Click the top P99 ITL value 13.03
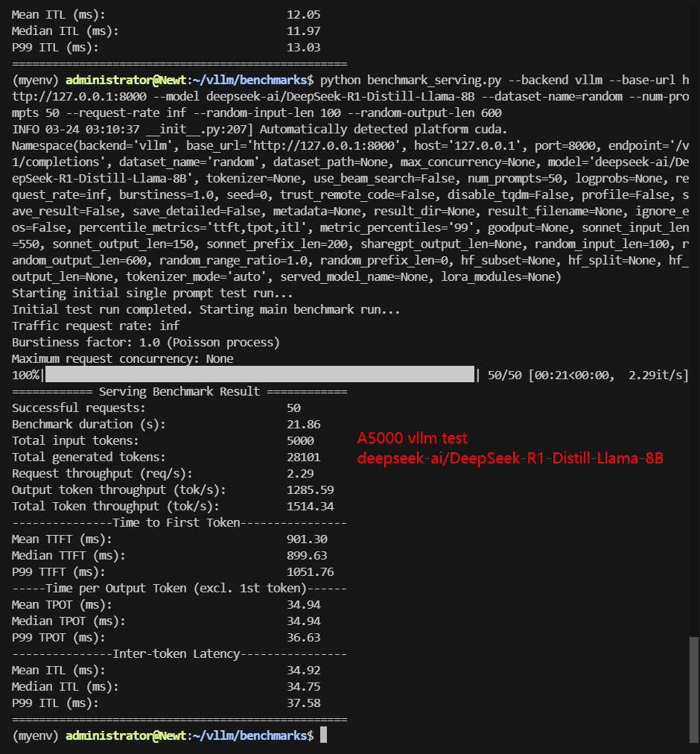Viewport: 700px width, 754px height. (x=303, y=47)
